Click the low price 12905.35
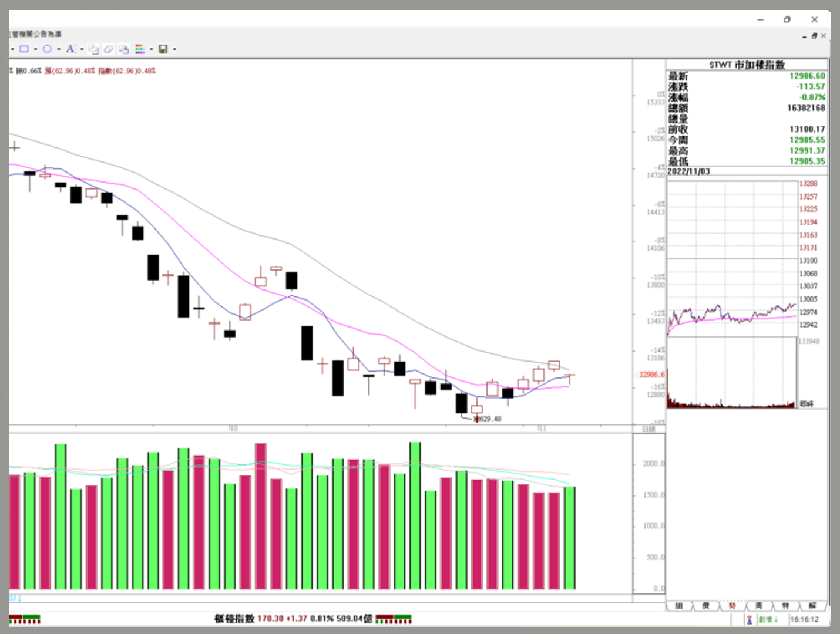 (x=807, y=161)
